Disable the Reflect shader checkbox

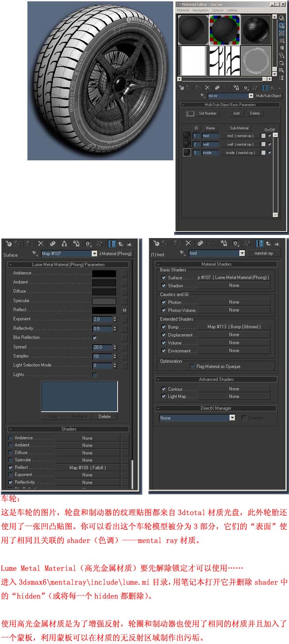(11, 467)
